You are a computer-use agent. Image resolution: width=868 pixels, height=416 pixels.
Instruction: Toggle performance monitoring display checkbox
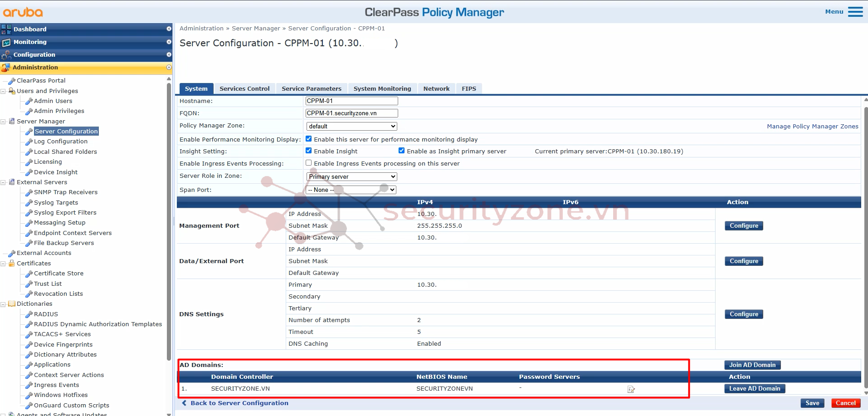click(x=309, y=139)
